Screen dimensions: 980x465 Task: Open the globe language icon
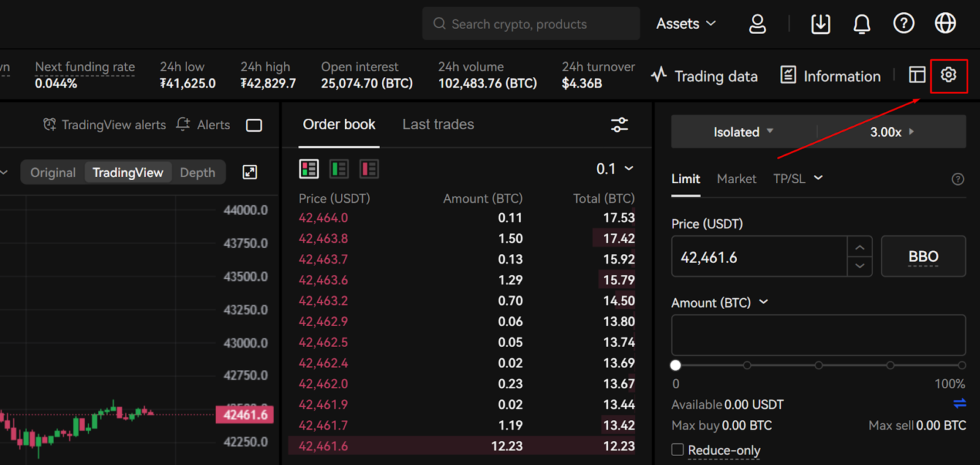[945, 23]
